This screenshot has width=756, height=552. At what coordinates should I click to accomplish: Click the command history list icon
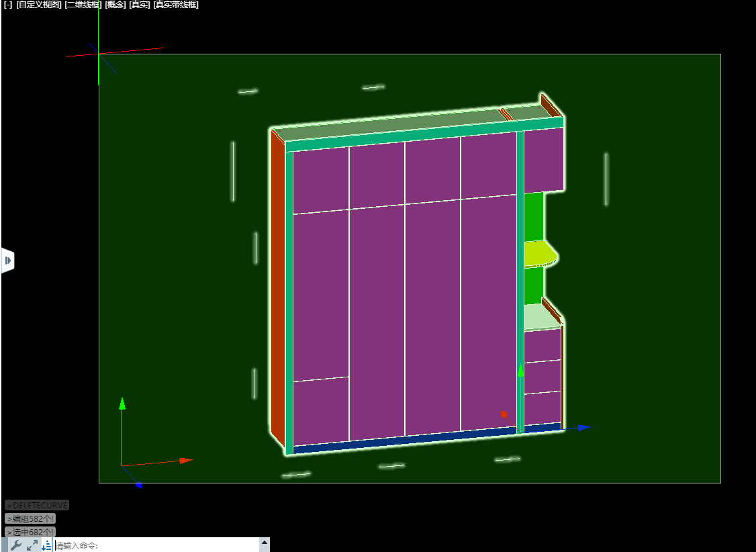click(47, 545)
